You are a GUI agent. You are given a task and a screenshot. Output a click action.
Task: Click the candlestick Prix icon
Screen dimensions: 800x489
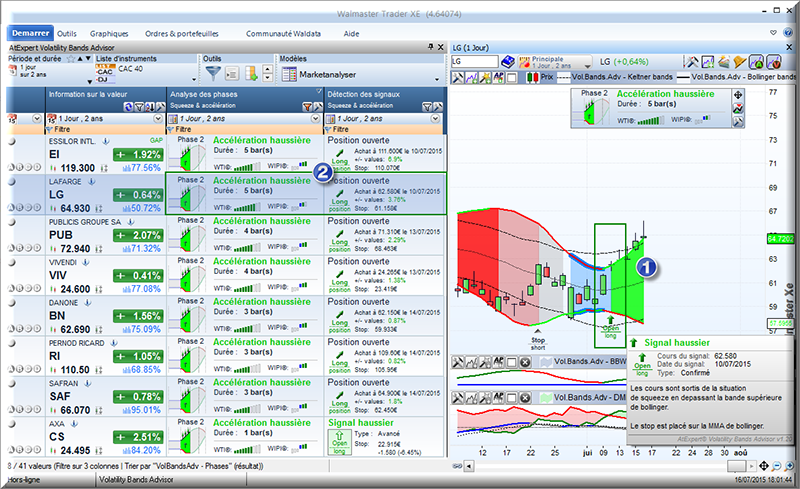pos(532,78)
